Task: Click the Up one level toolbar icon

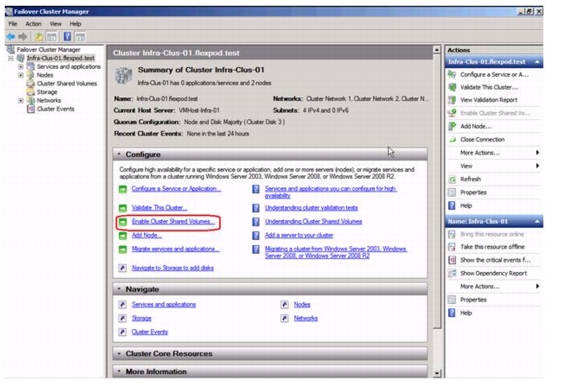Action: pyautogui.click(x=39, y=36)
